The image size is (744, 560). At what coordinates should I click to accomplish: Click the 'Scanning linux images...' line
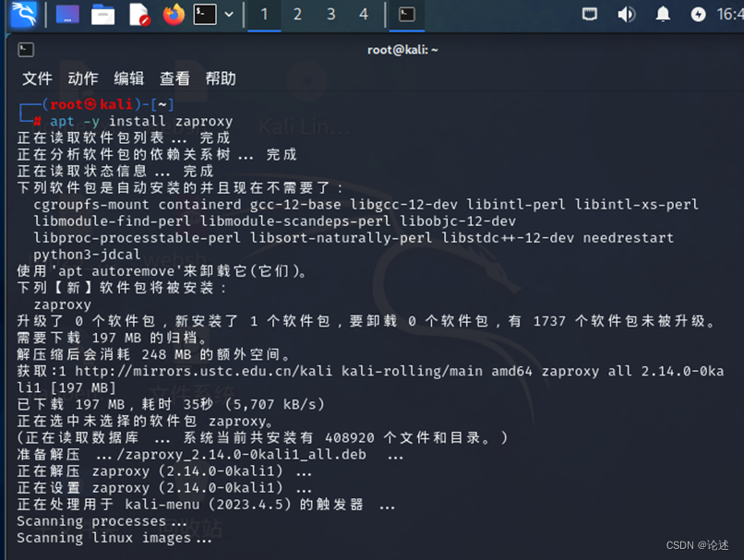tap(114, 538)
